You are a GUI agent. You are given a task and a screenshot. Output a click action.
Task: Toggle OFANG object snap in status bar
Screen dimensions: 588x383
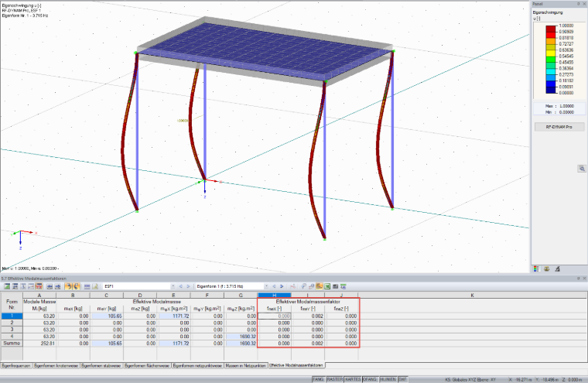click(370, 379)
